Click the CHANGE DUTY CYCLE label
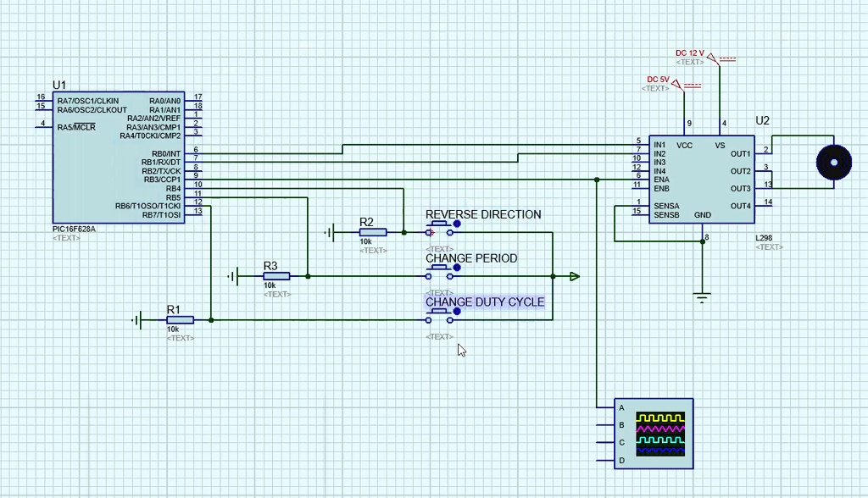Viewport: 868px width, 498px height. (x=485, y=302)
